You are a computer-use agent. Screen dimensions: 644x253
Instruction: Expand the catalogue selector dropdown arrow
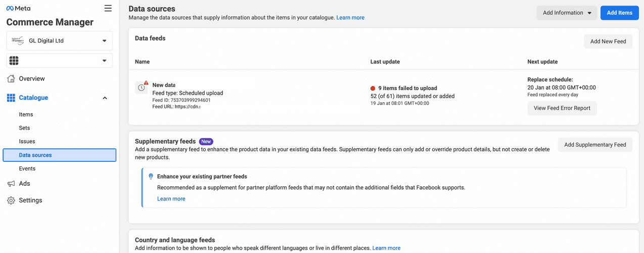pos(105,61)
